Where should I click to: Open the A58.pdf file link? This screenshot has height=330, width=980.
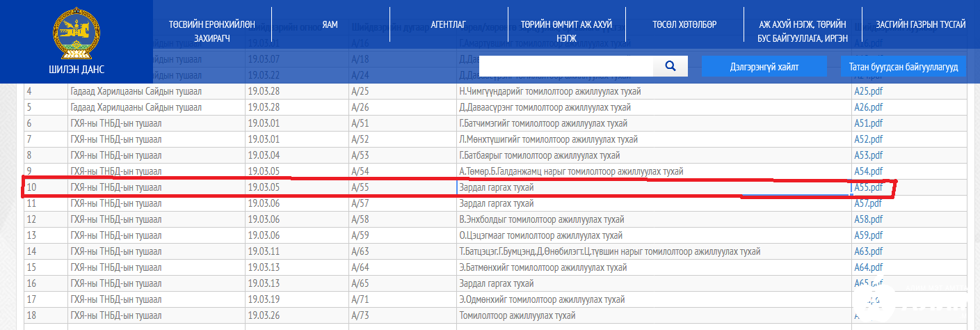(x=867, y=219)
